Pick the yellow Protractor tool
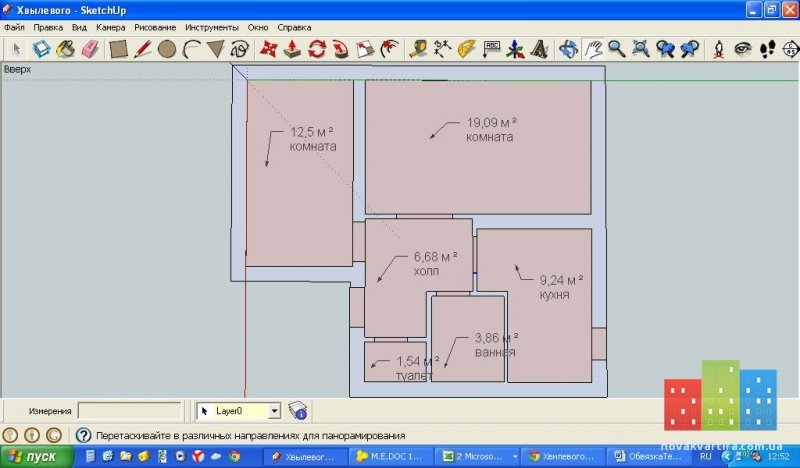This screenshot has width=800, height=468. click(x=466, y=50)
